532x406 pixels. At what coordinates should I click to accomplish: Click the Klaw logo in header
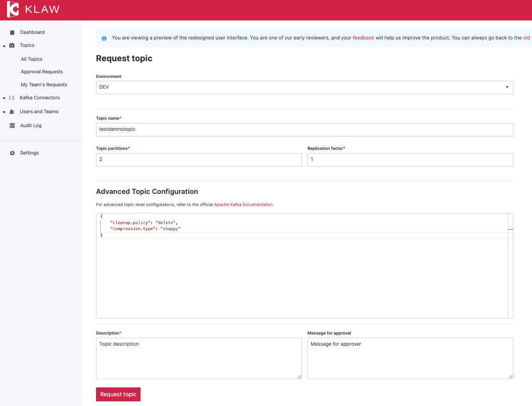point(33,10)
